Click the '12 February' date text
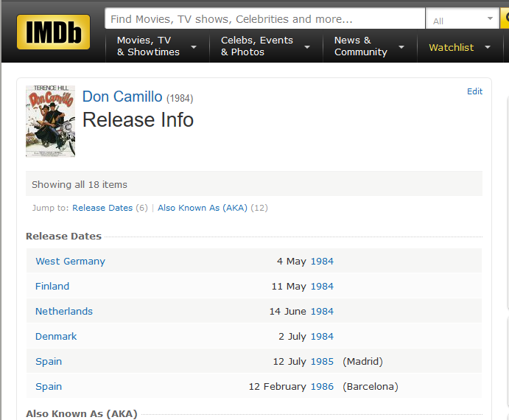This screenshot has width=509, height=420. (x=278, y=387)
